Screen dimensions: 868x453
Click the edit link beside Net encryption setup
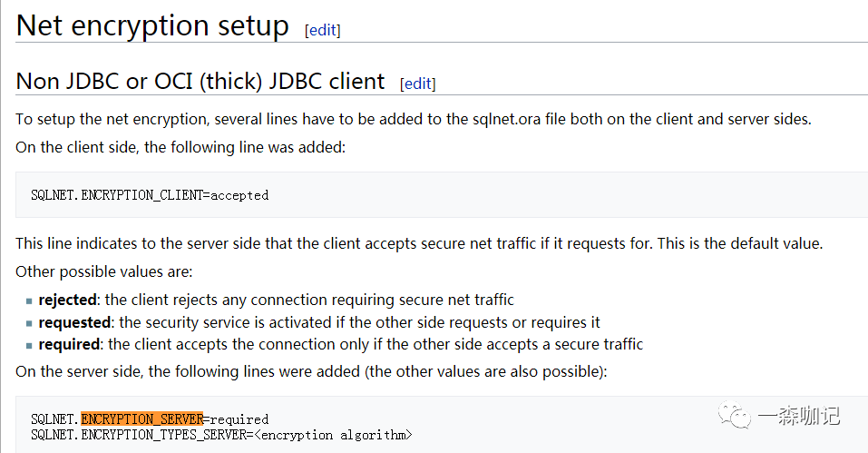(x=323, y=30)
